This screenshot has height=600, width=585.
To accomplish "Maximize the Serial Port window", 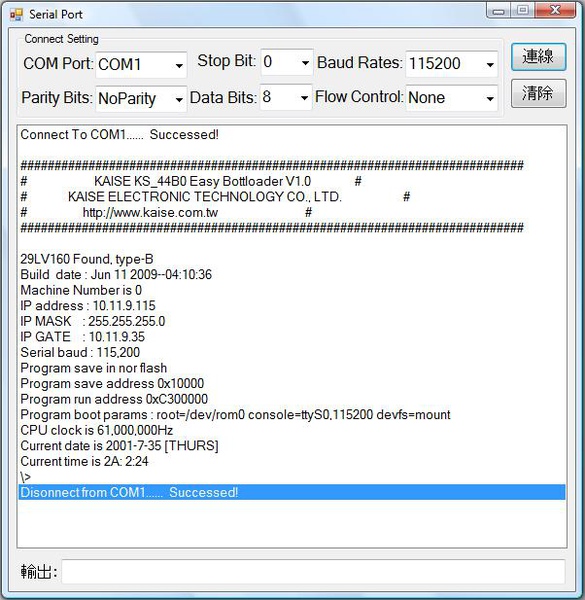I will pyautogui.click(x=523, y=10).
